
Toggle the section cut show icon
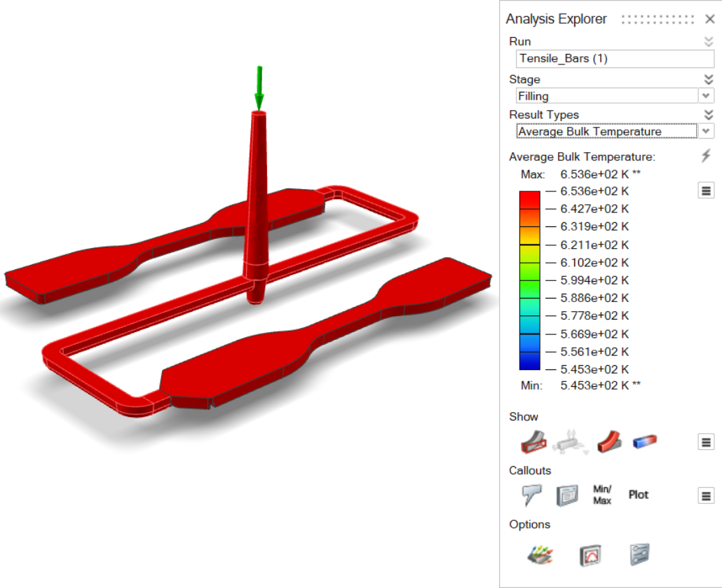(x=533, y=442)
